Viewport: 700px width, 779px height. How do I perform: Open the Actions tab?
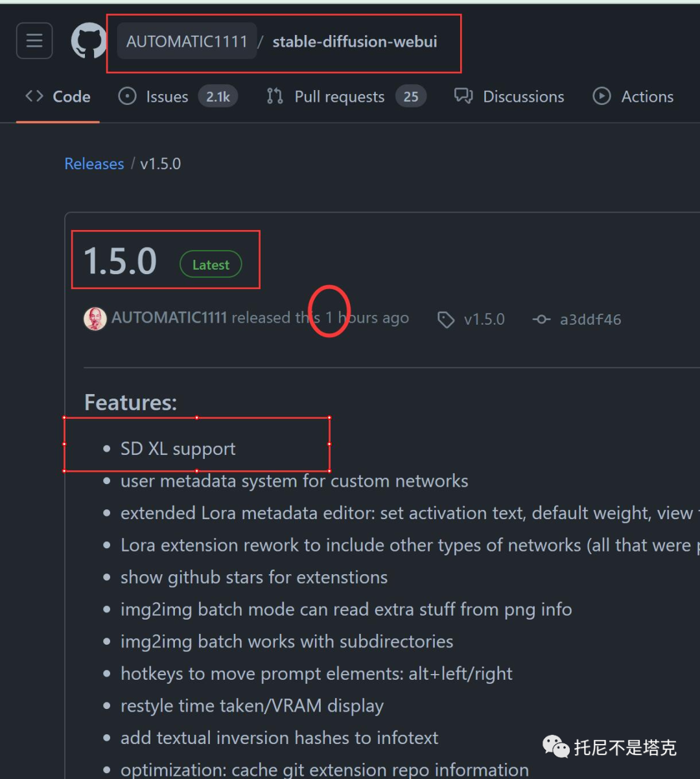pos(633,97)
